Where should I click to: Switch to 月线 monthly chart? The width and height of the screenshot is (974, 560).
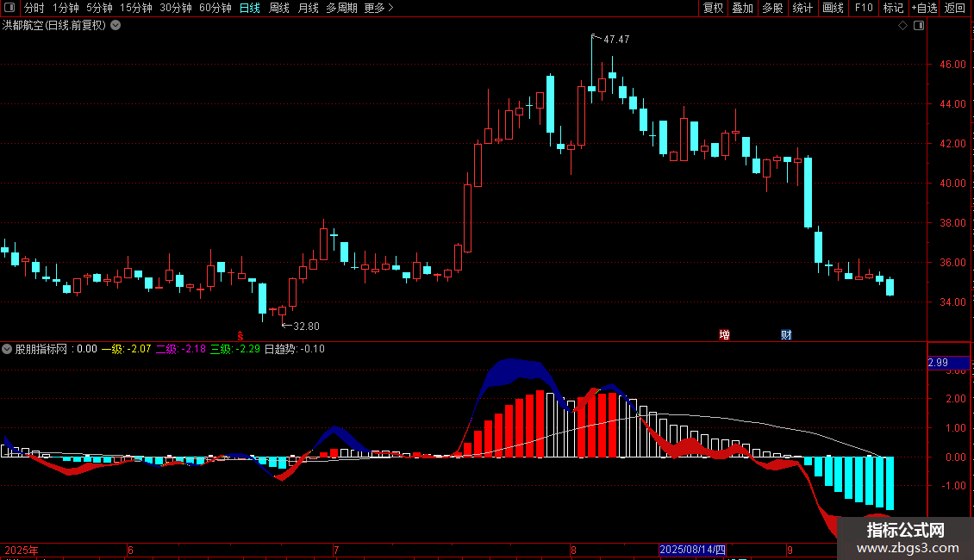[308, 8]
